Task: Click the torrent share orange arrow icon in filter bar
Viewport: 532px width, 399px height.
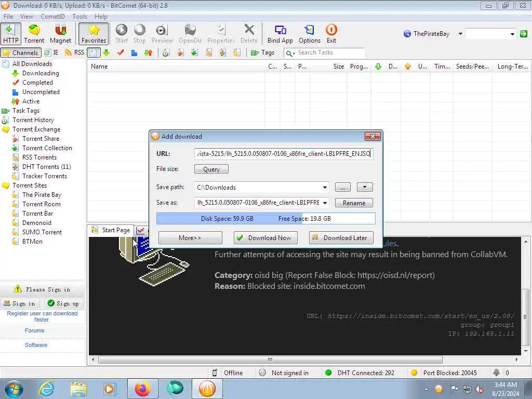Action: (180, 52)
